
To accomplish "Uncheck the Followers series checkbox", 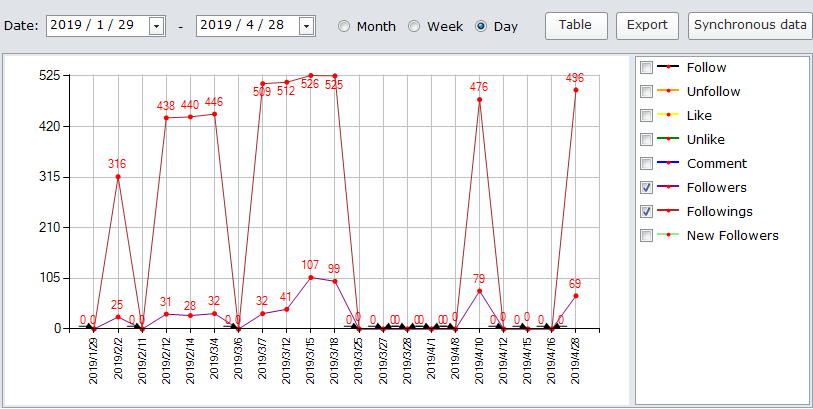I will [x=646, y=188].
